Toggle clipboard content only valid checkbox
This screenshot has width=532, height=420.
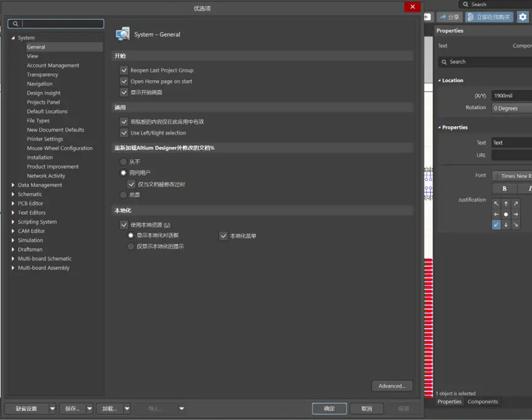click(x=124, y=122)
